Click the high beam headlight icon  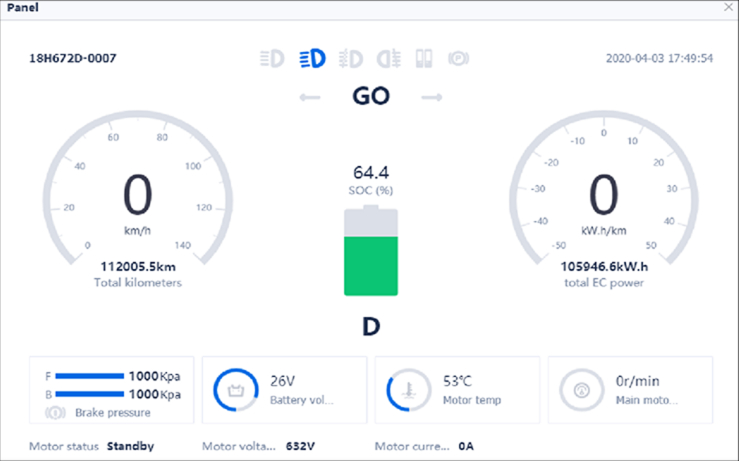(272, 58)
